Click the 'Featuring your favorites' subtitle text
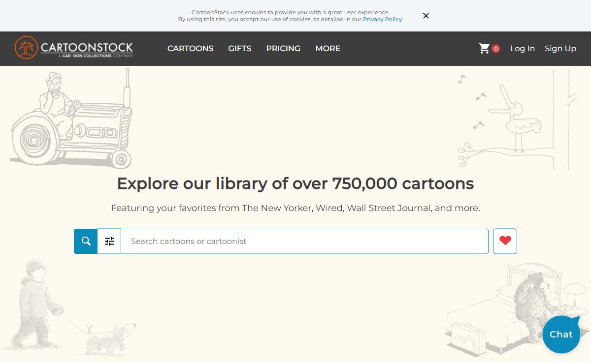 pos(295,208)
